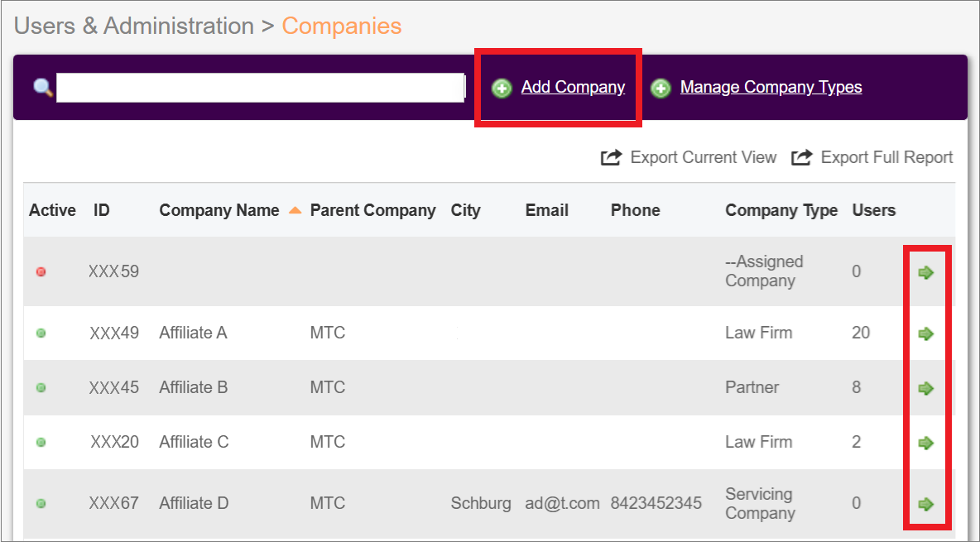Click MTC parent company in Affiliate D row

[x=328, y=503]
